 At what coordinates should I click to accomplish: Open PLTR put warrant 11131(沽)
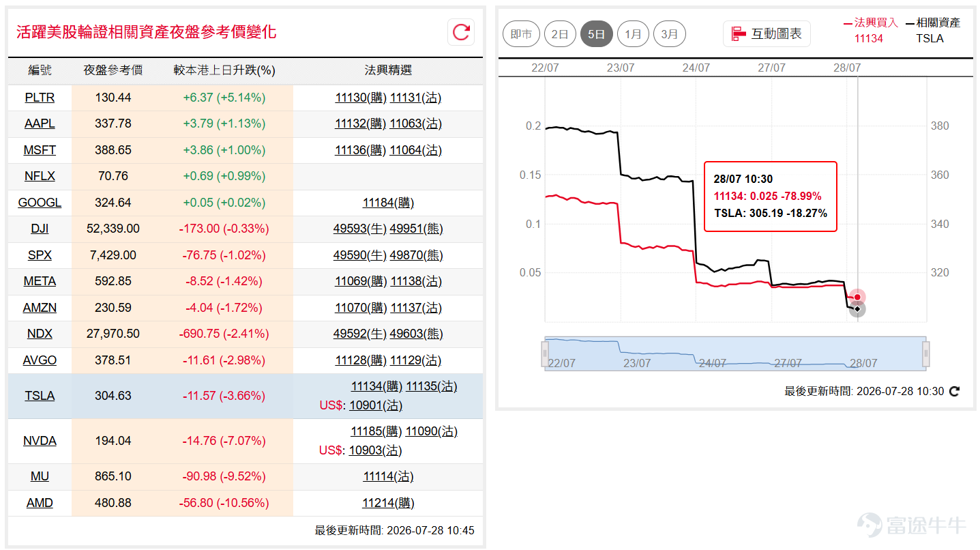pyautogui.click(x=415, y=98)
